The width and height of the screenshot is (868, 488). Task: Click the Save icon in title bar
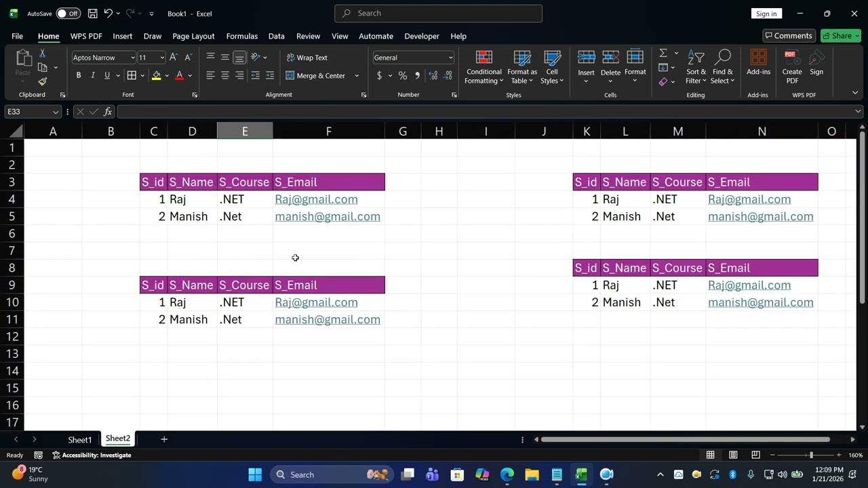click(x=92, y=14)
